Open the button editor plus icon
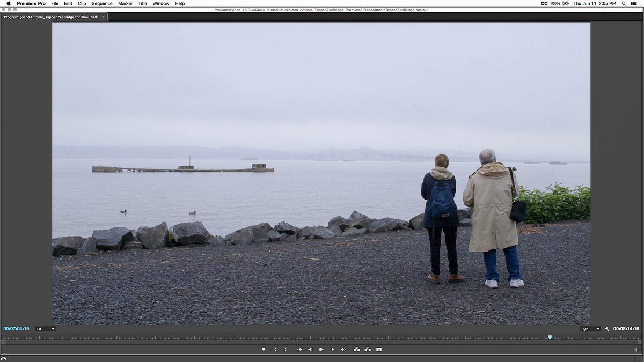Image resolution: width=644 pixels, height=362 pixels. (x=636, y=350)
